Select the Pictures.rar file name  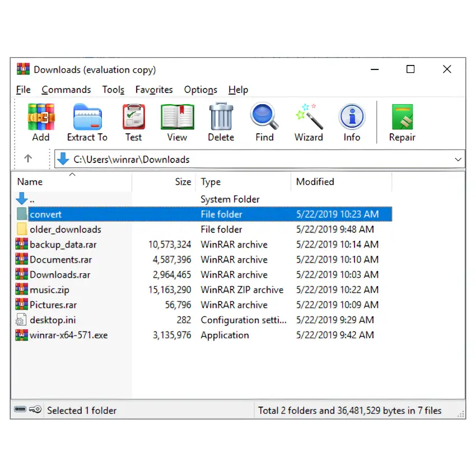coord(53,305)
